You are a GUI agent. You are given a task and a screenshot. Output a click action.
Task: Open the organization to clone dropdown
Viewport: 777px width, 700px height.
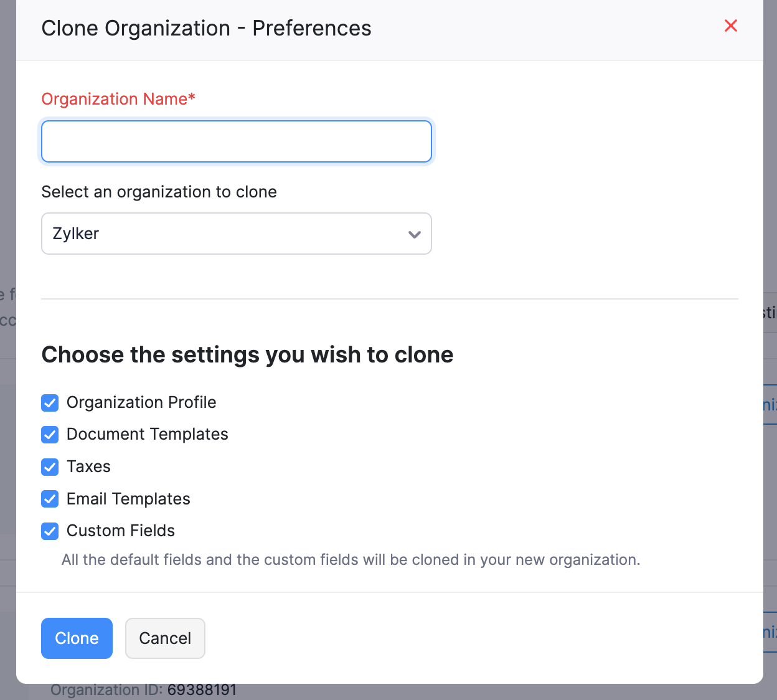tap(236, 234)
